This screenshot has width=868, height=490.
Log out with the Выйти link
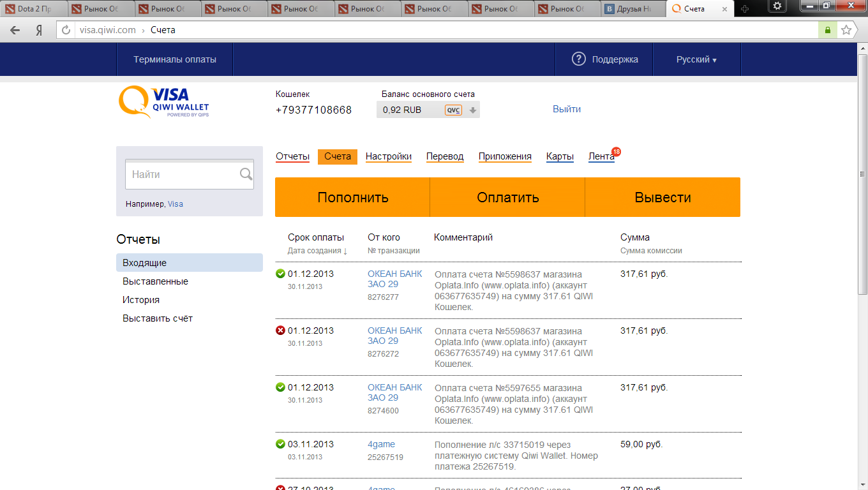tap(567, 109)
